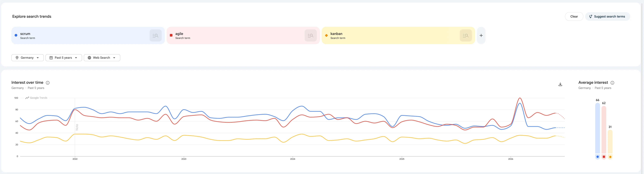This screenshot has height=174, width=644.
Task: Open explore icon for scrum term
Action: [x=156, y=36]
